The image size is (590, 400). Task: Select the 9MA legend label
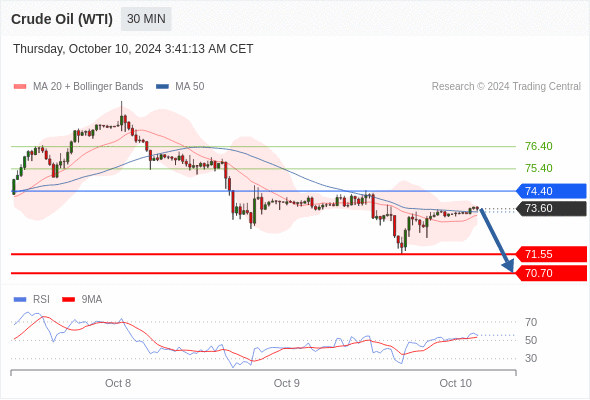(92, 300)
